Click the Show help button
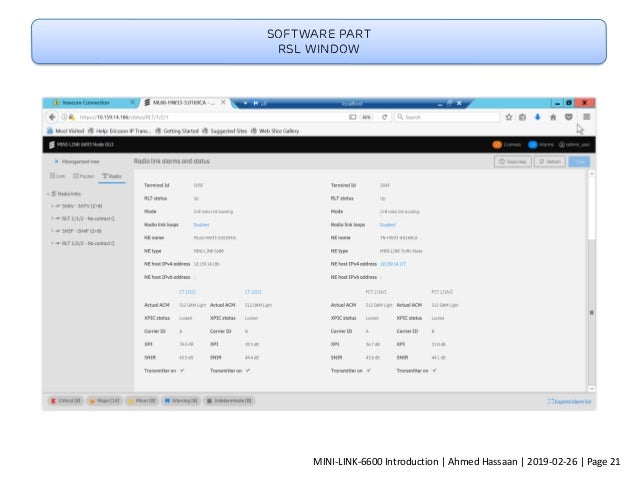 pos(513,162)
